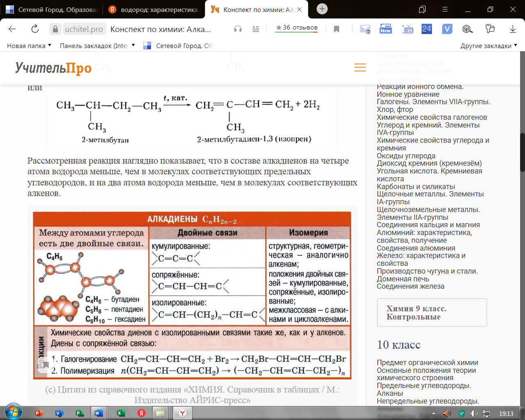Click the Алкадиены reference table image
Screen dimensions: 525x420
point(192,295)
